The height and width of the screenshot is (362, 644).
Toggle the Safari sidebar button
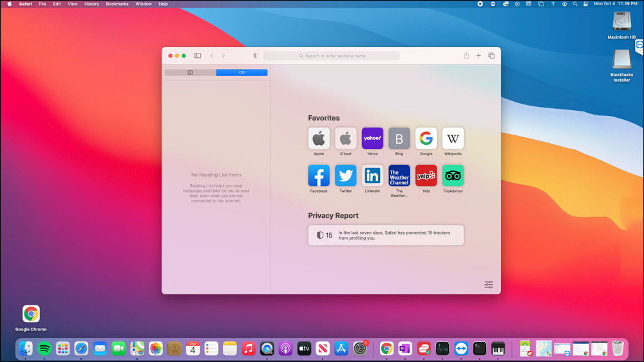pyautogui.click(x=198, y=55)
